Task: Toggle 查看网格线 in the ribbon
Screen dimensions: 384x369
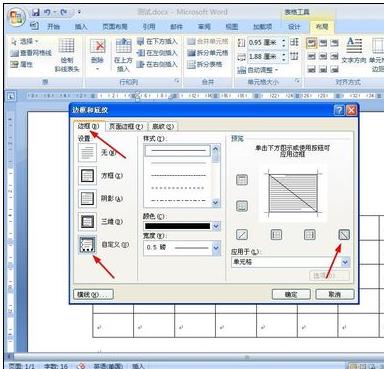Action: pos(31,53)
